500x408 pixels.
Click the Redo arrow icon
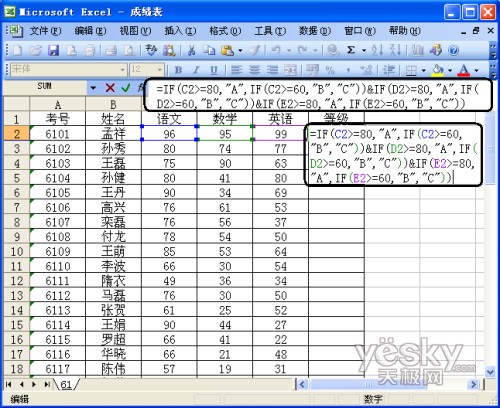[303, 51]
